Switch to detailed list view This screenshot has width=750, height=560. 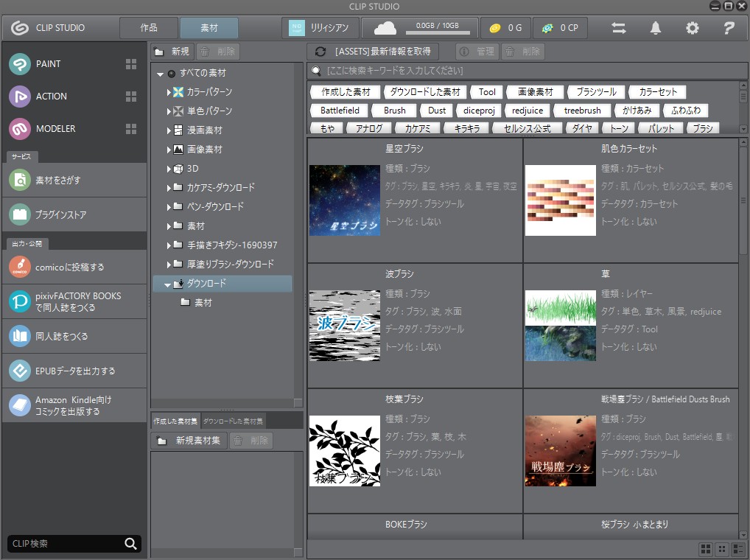738,549
